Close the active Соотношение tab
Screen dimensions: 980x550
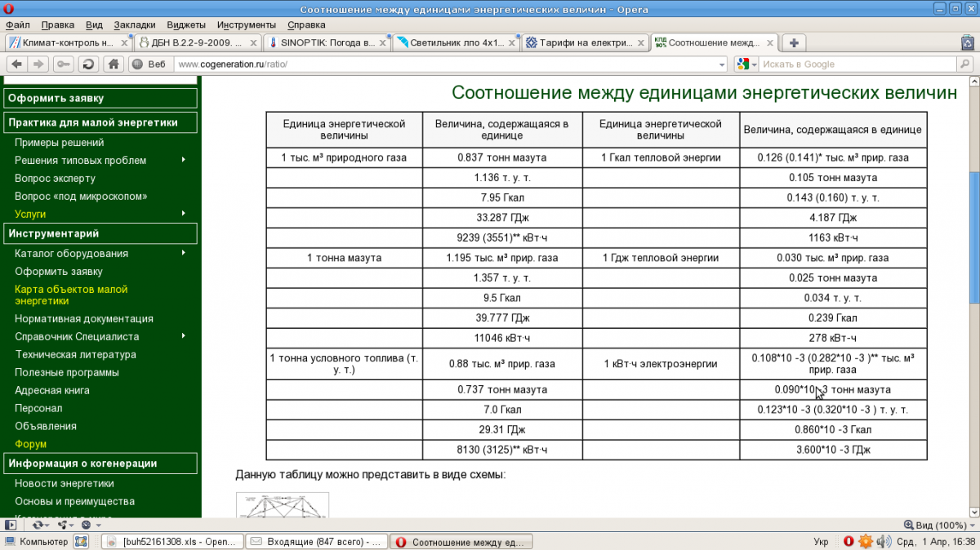(x=770, y=42)
